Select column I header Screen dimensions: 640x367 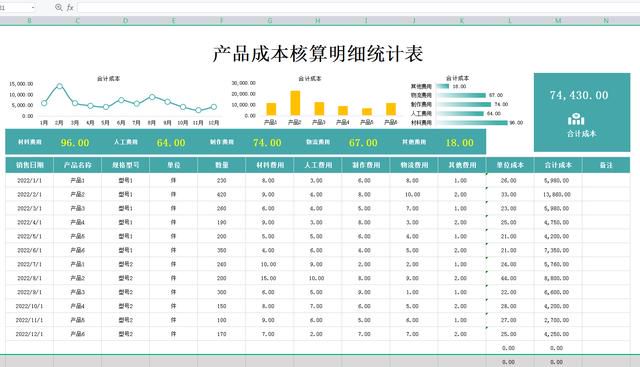[366, 20]
